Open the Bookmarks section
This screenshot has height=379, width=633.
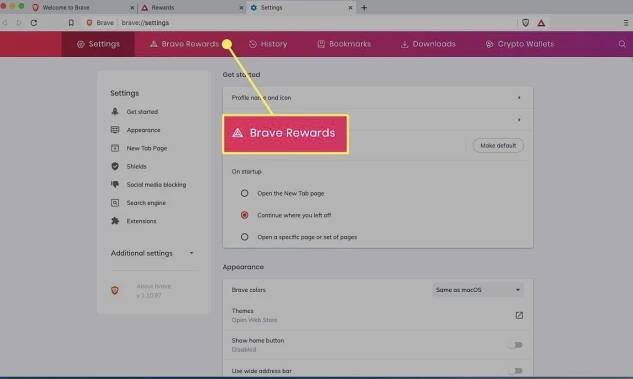[344, 44]
